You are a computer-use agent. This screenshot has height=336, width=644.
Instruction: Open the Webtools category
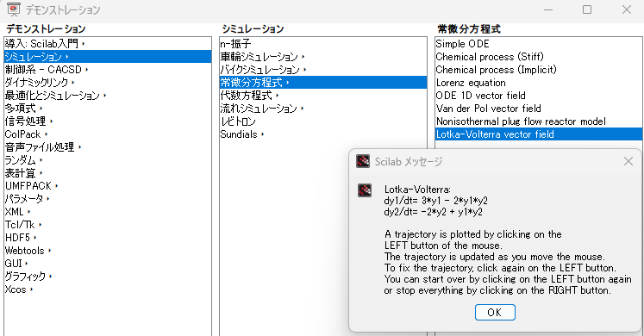point(108,250)
